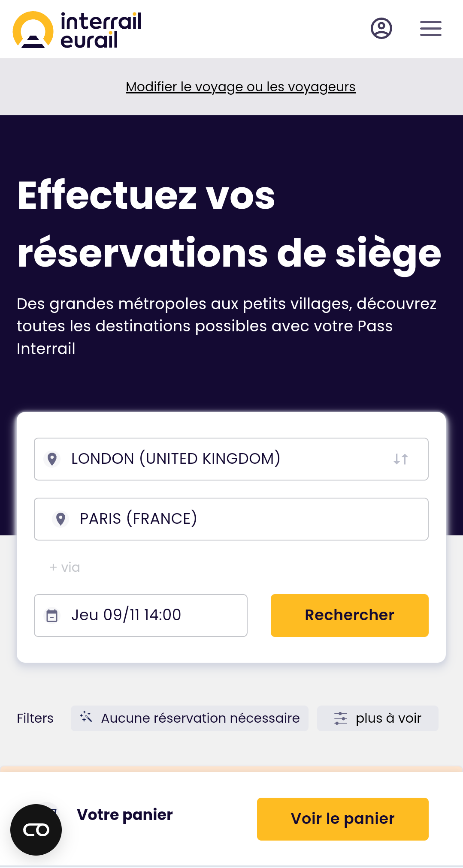This screenshot has height=868, width=463.
Task: Click the Paris destination pin icon
Action: [x=61, y=519]
